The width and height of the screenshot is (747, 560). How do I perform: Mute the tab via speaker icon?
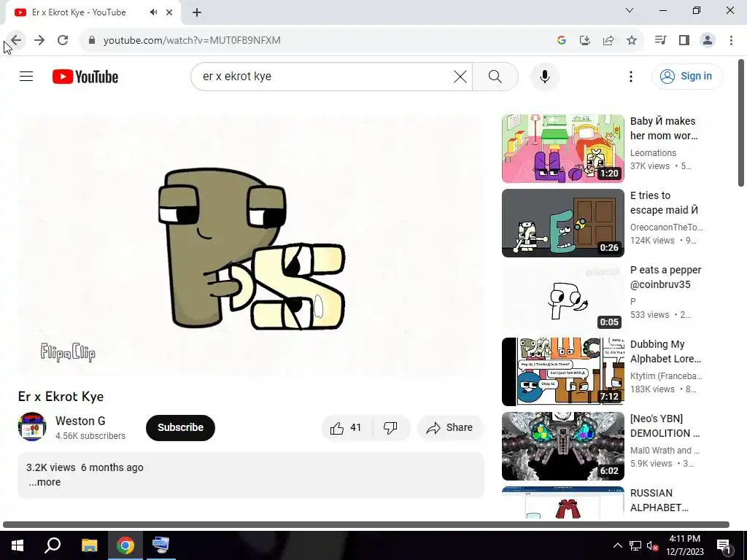(153, 12)
